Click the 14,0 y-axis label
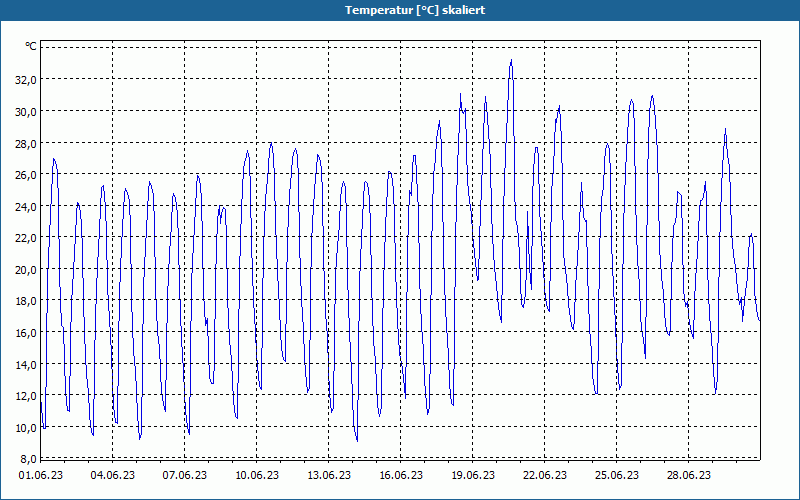Screen dimensions: 800x500 (26, 365)
